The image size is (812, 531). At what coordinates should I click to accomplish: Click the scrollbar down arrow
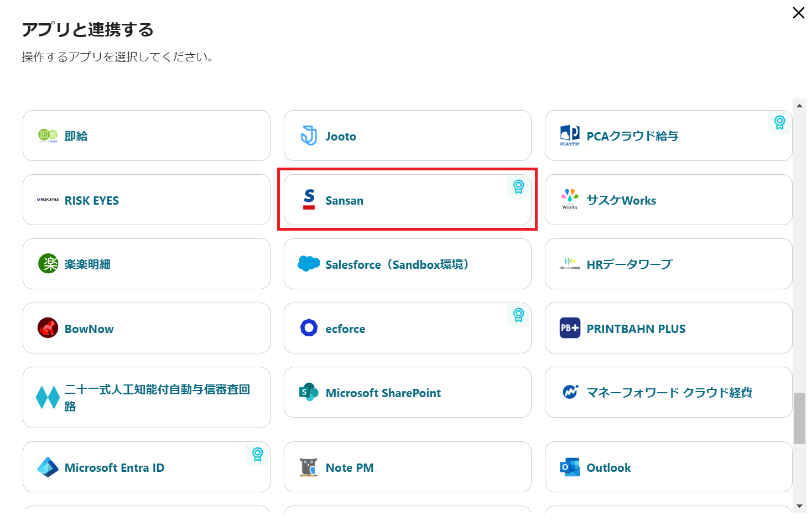(799, 506)
